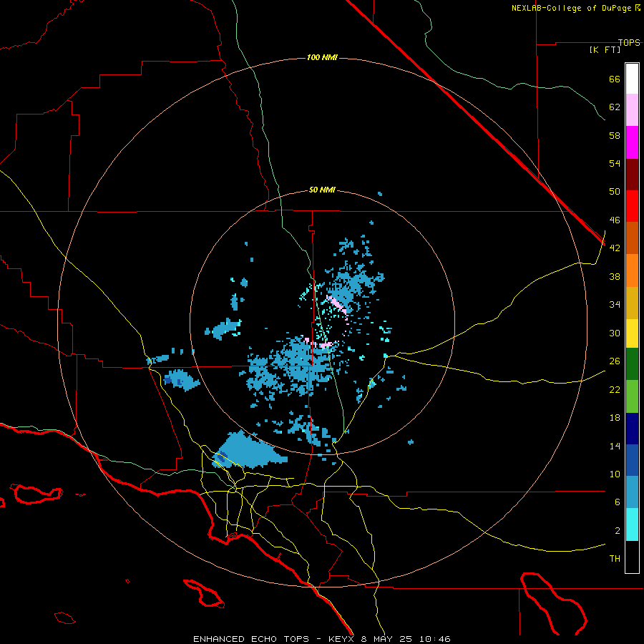Click the medium blue swatch near 10
The width and height of the screenshot is (644, 644).
[632, 460]
